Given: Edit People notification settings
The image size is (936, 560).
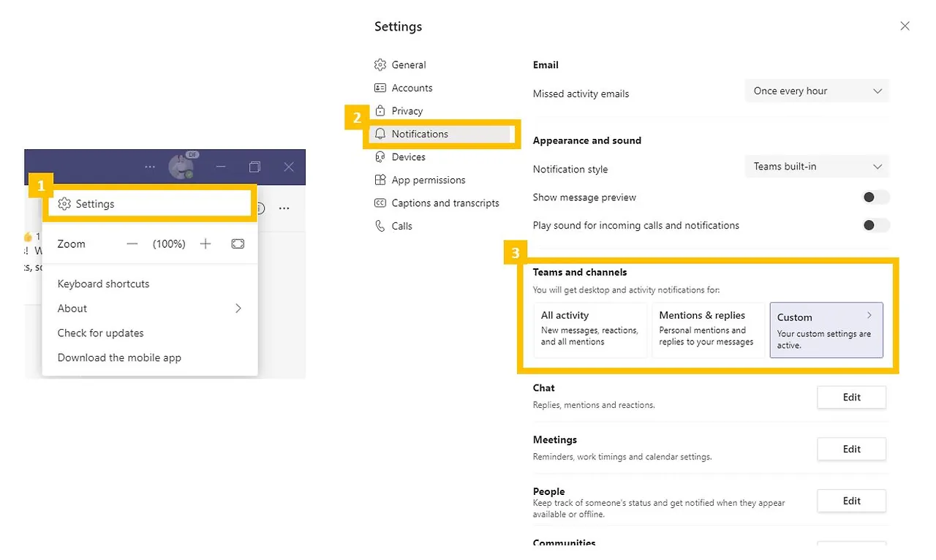Looking at the screenshot, I should [x=851, y=502].
